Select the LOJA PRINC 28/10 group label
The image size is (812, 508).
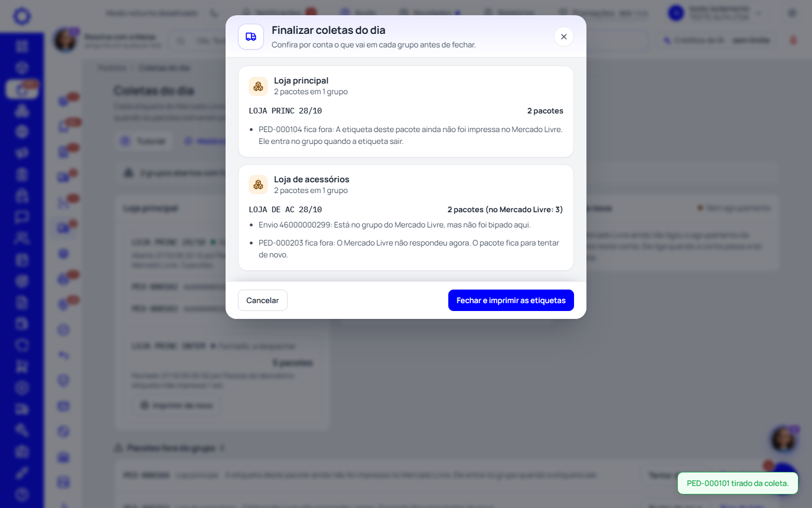click(285, 111)
